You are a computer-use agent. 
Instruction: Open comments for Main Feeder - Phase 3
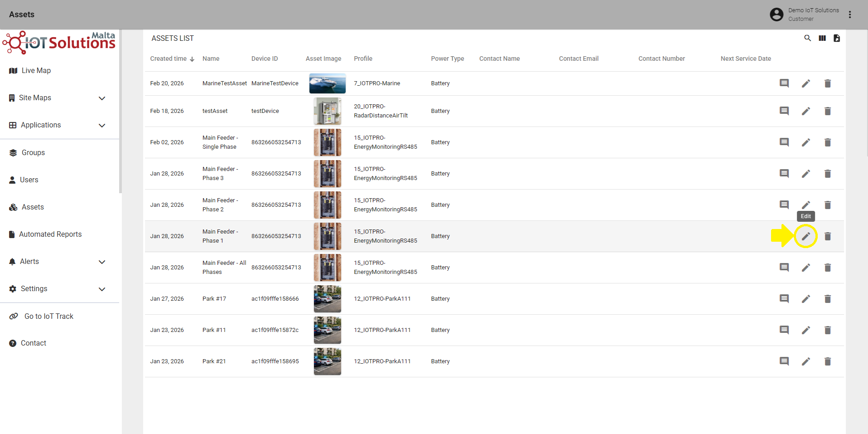pos(784,174)
